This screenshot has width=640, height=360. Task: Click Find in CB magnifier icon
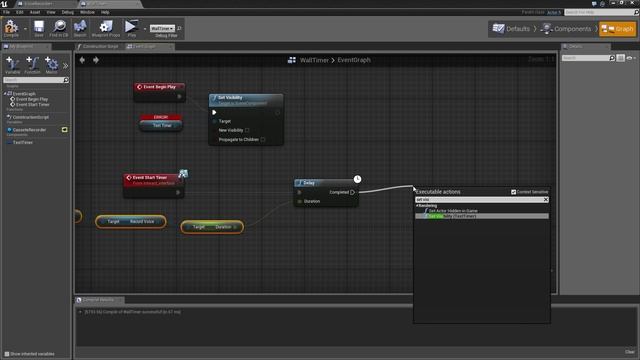[59, 27]
